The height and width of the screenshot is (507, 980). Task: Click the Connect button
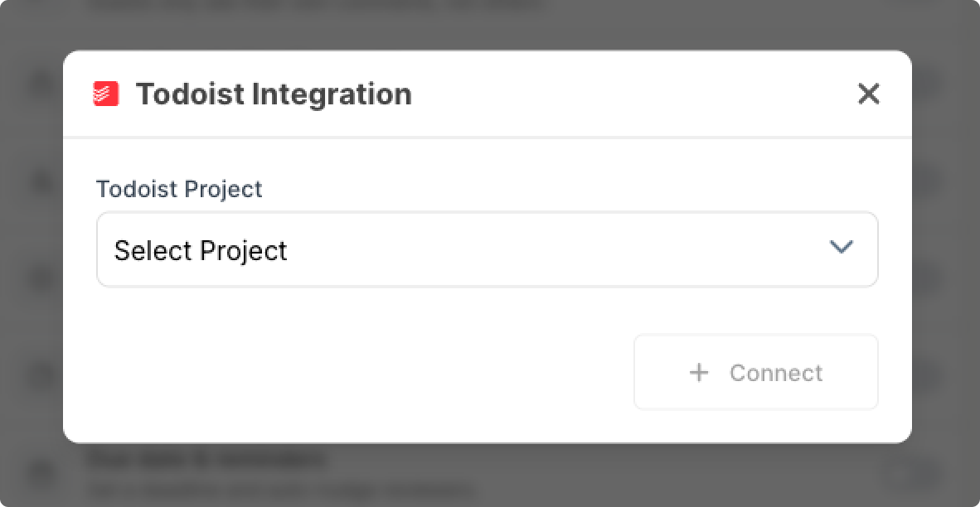coord(755,372)
